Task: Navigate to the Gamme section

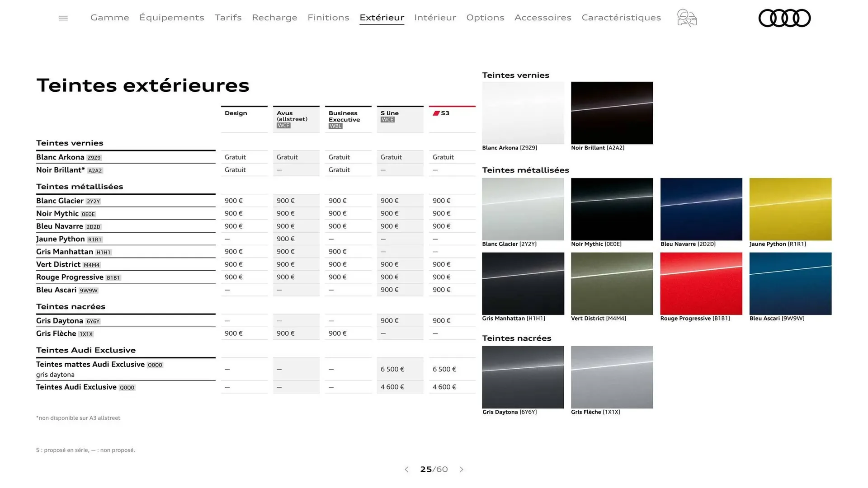Action: click(x=109, y=18)
